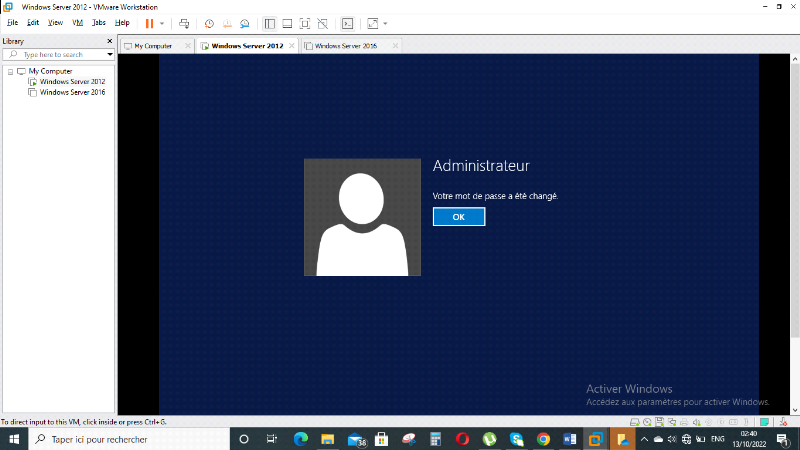Click the library search input field
Screen dimensions: 800x450
pos(60,54)
